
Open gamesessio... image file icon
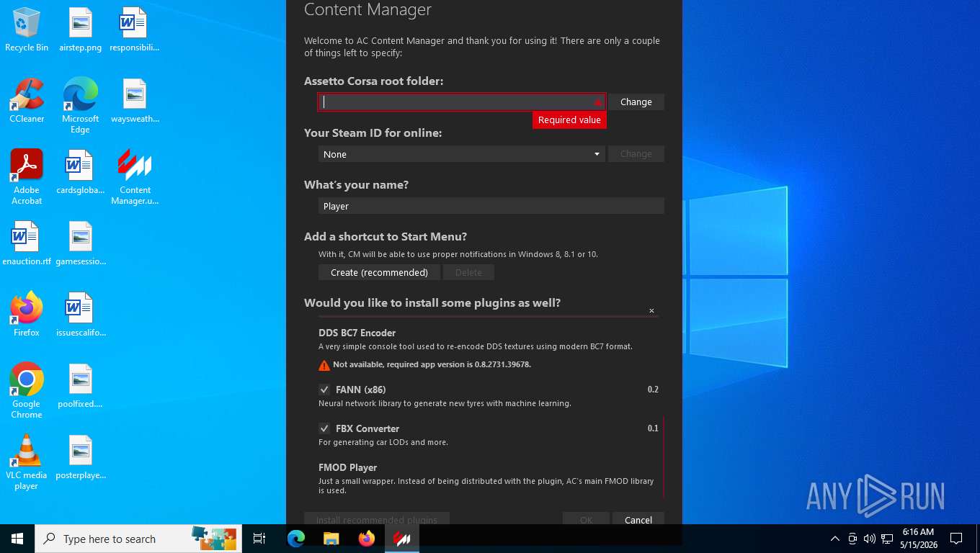point(80,243)
